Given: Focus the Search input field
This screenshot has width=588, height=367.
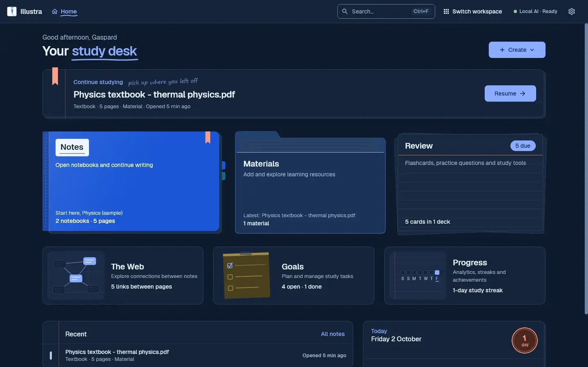Looking at the screenshot, I should coord(386,11).
